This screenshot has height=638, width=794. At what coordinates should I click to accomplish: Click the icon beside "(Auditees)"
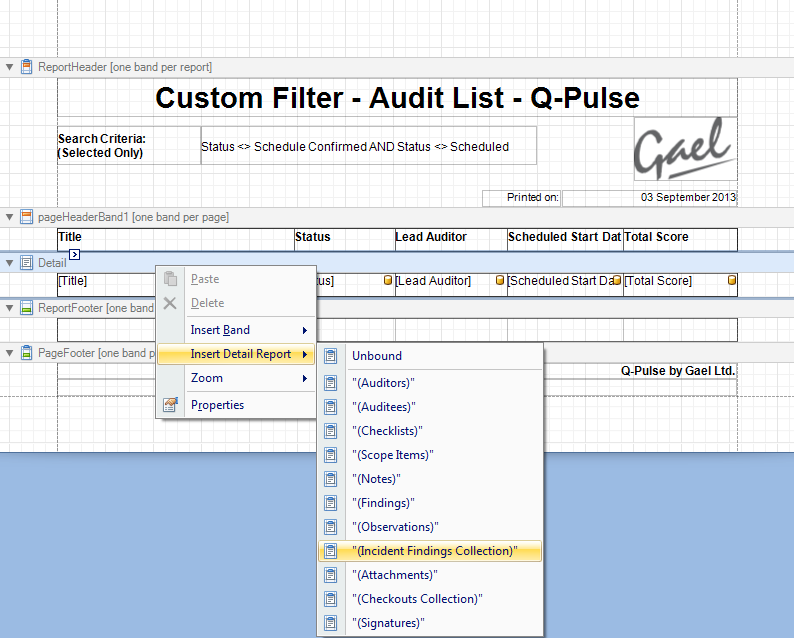pyautogui.click(x=331, y=407)
